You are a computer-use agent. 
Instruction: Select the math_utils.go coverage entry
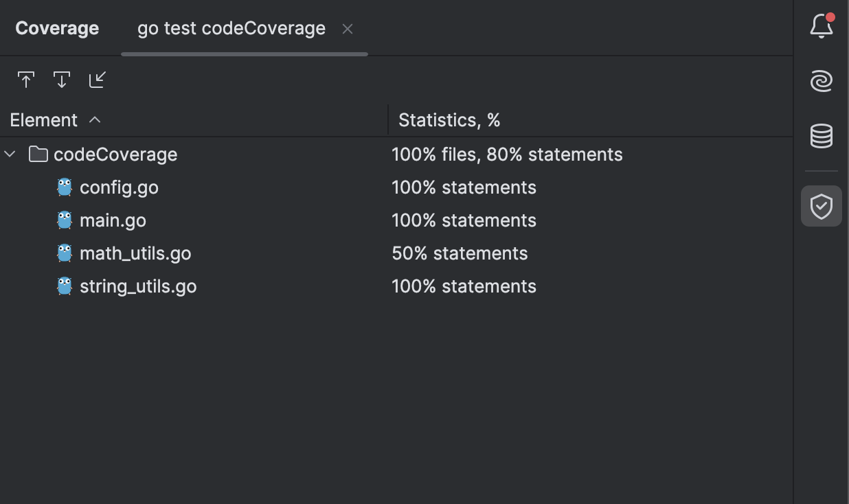coord(136,253)
